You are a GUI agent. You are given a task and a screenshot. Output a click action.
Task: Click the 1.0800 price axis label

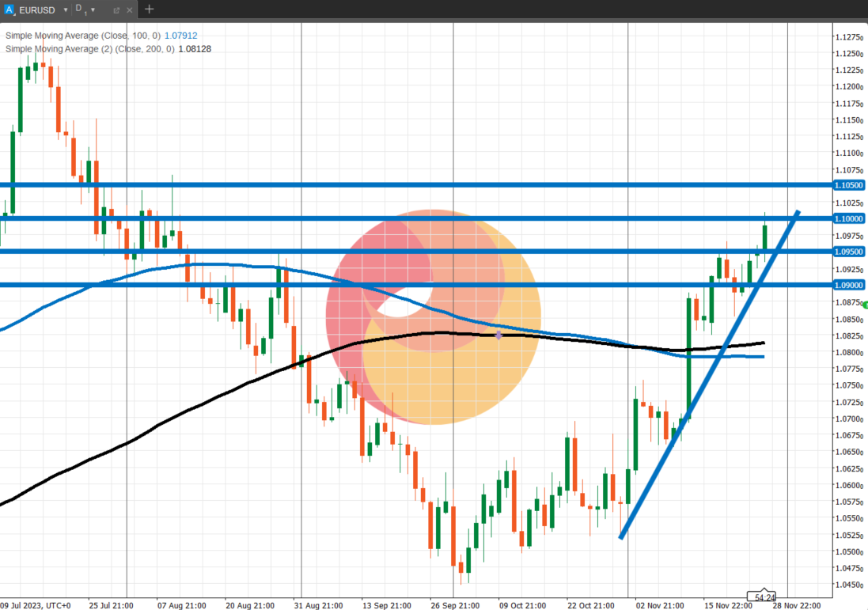pyautogui.click(x=849, y=353)
